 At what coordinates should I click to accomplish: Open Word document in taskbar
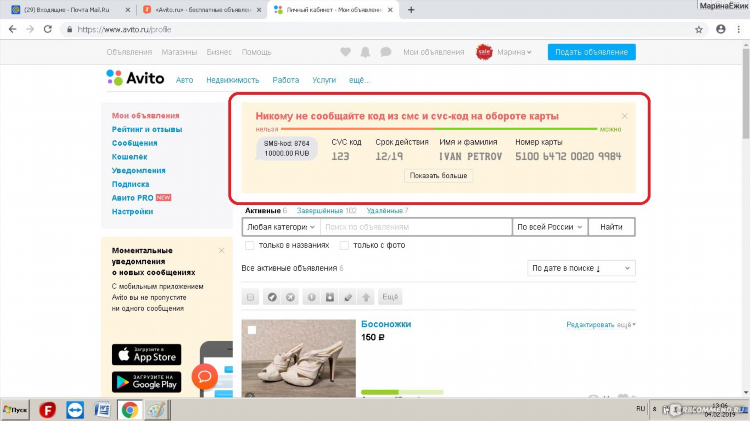click(x=102, y=410)
